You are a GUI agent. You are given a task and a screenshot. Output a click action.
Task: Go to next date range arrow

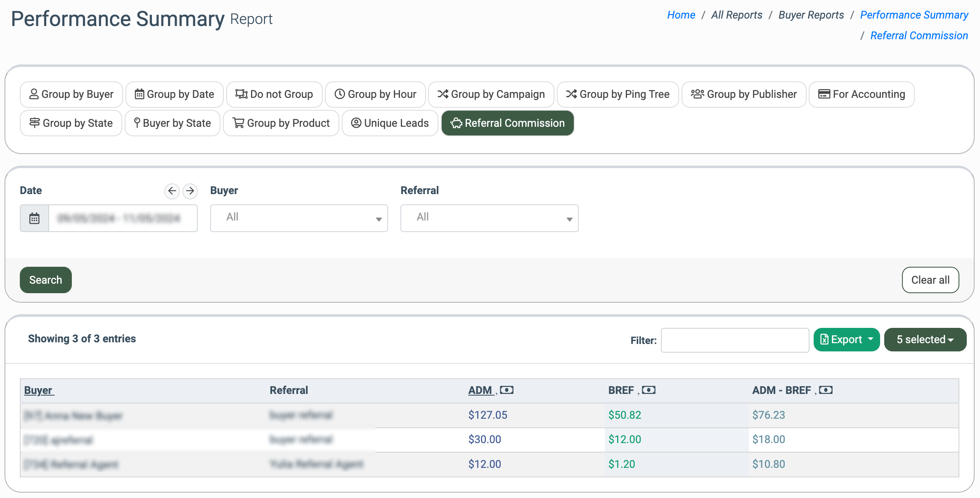190,191
